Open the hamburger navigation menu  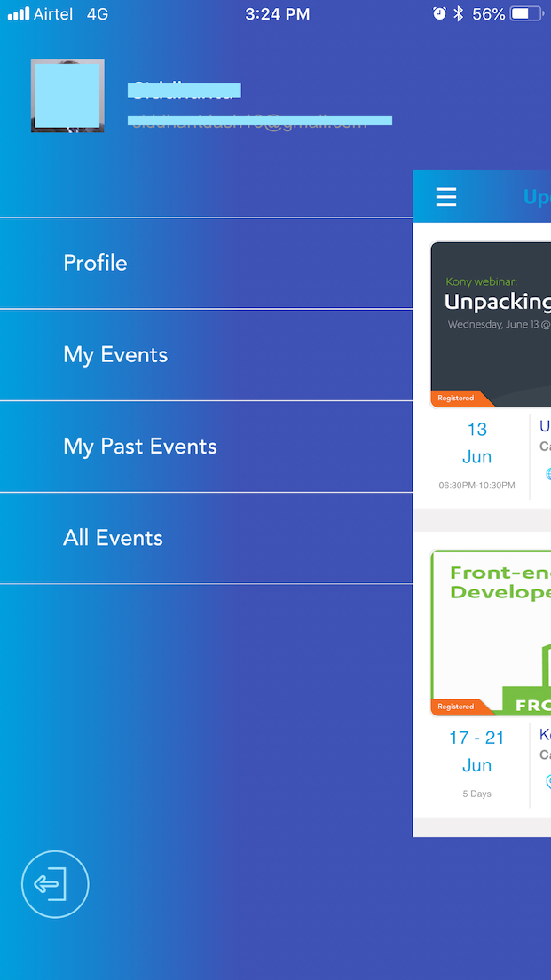coord(445,196)
